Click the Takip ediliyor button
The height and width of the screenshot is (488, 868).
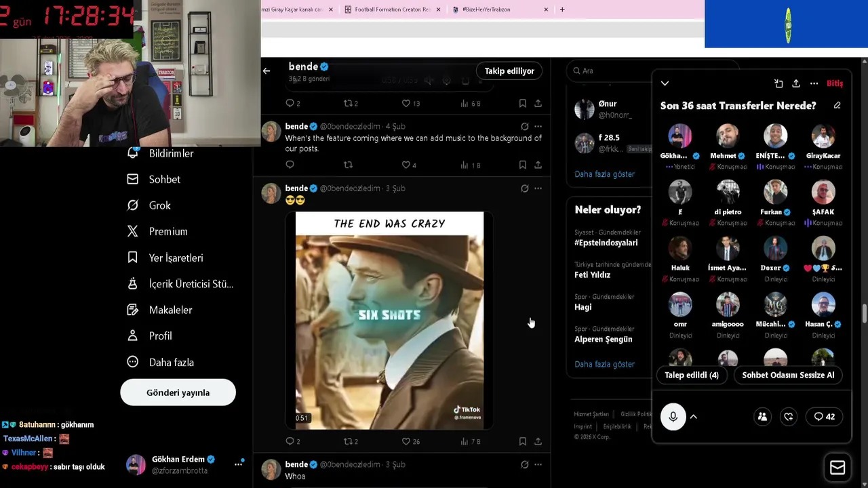[509, 70]
